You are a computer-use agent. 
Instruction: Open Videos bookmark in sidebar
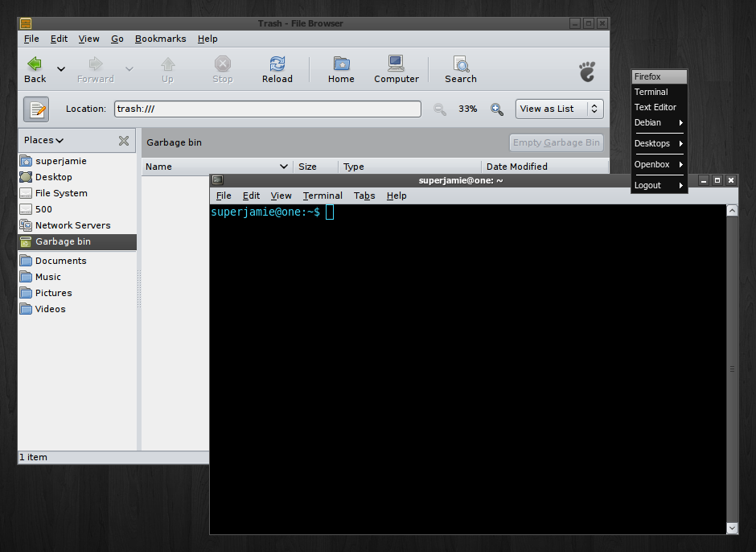(77, 309)
